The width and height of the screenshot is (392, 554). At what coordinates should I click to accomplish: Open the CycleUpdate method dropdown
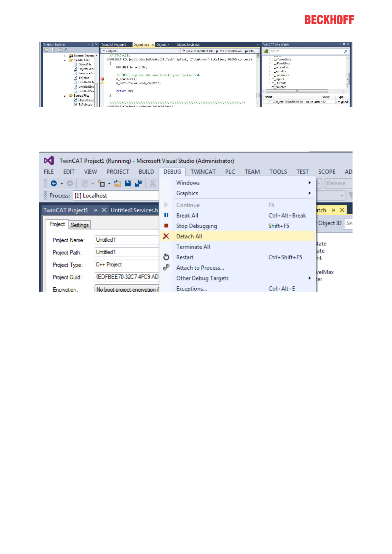pyautogui.click(x=258, y=51)
